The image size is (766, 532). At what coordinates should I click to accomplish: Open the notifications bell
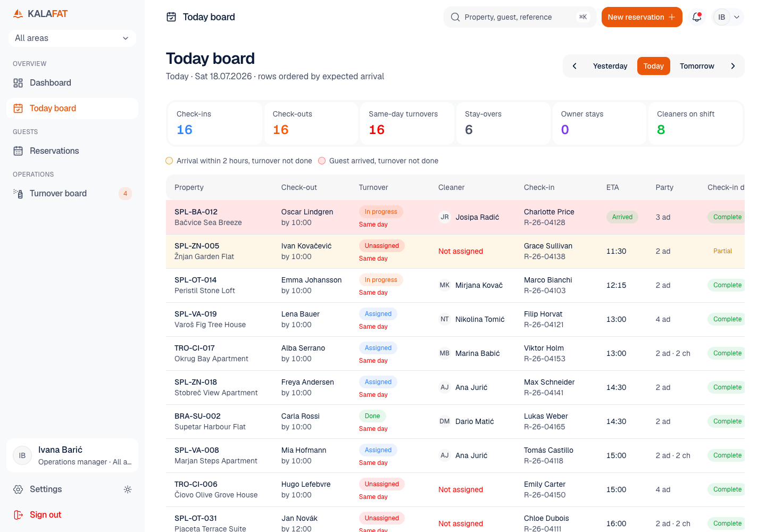tap(697, 17)
